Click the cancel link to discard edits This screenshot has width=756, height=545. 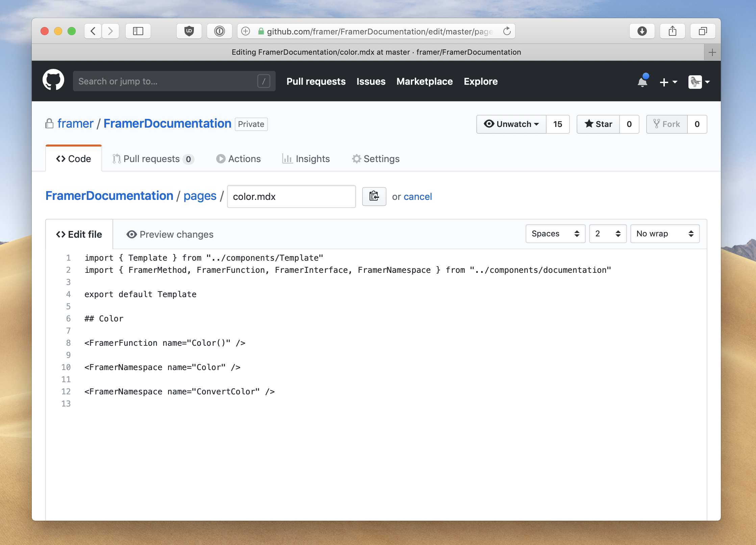(418, 197)
